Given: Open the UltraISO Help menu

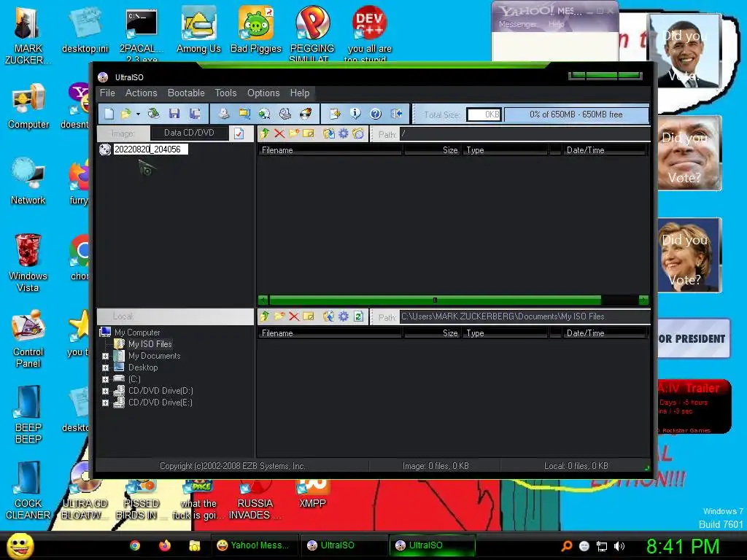Looking at the screenshot, I should tap(300, 93).
